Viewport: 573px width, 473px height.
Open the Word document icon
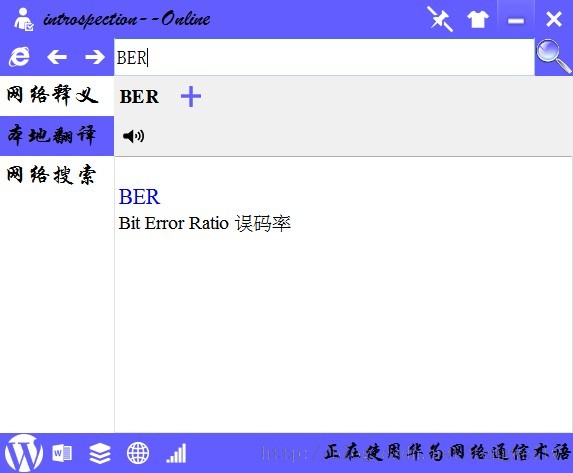point(62,454)
